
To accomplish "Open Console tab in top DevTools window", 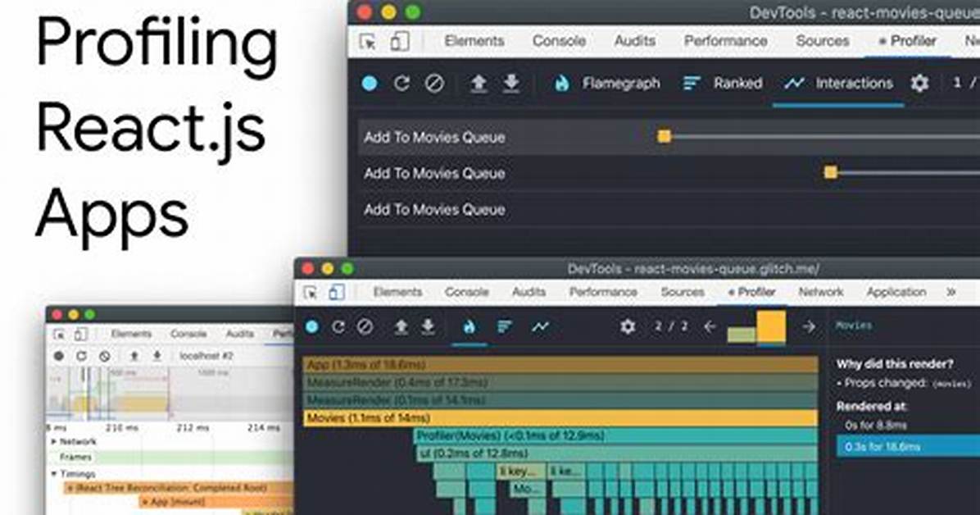I will coord(559,41).
